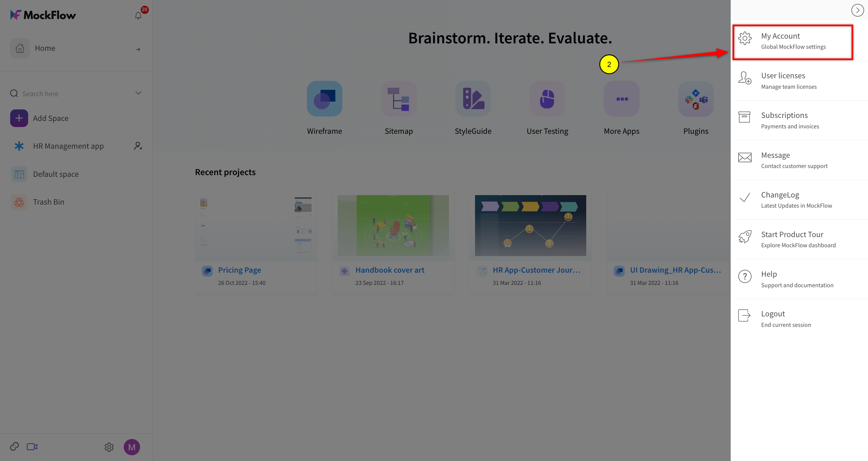Open Subscriptions menu item
Screen dimensions: 868x461
pos(802,121)
